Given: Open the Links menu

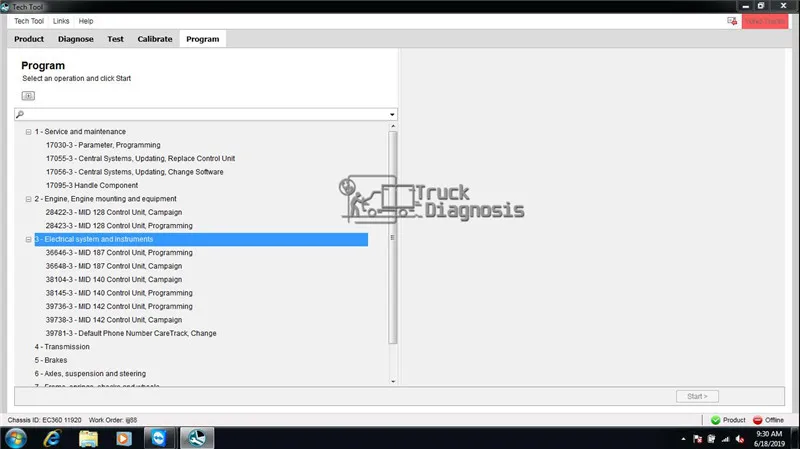Looking at the screenshot, I should [x=61, y=21].
